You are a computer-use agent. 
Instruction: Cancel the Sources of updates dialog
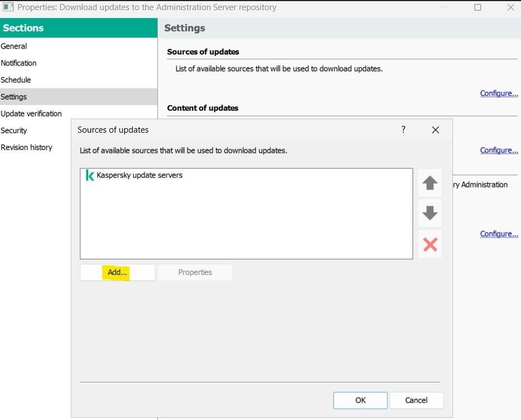(416, 400)
